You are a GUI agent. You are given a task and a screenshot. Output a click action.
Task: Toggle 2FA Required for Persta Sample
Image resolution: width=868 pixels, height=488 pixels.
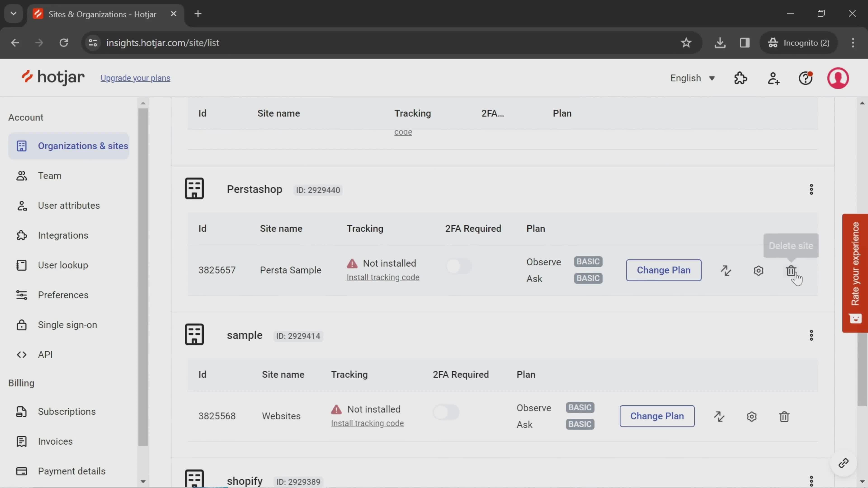tap(459, 266)
